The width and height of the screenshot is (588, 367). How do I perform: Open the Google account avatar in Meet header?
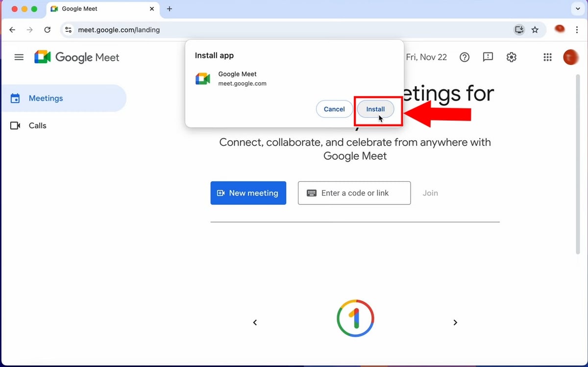click(x=571, y=57)
